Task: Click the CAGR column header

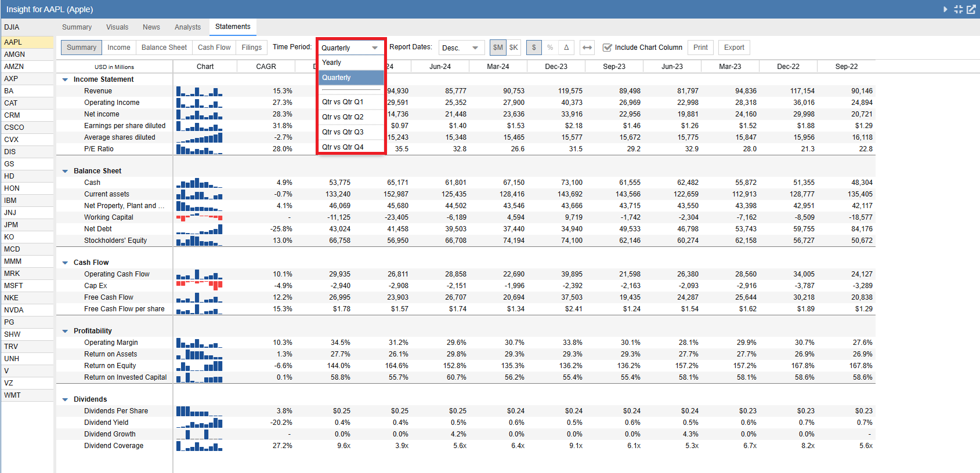Action: 266,67
